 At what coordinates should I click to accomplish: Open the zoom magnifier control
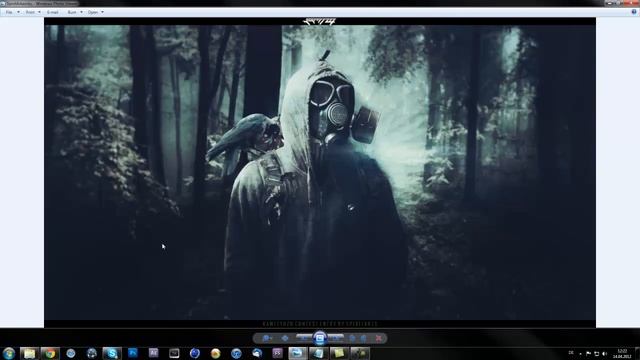click(x=267, y=338)
